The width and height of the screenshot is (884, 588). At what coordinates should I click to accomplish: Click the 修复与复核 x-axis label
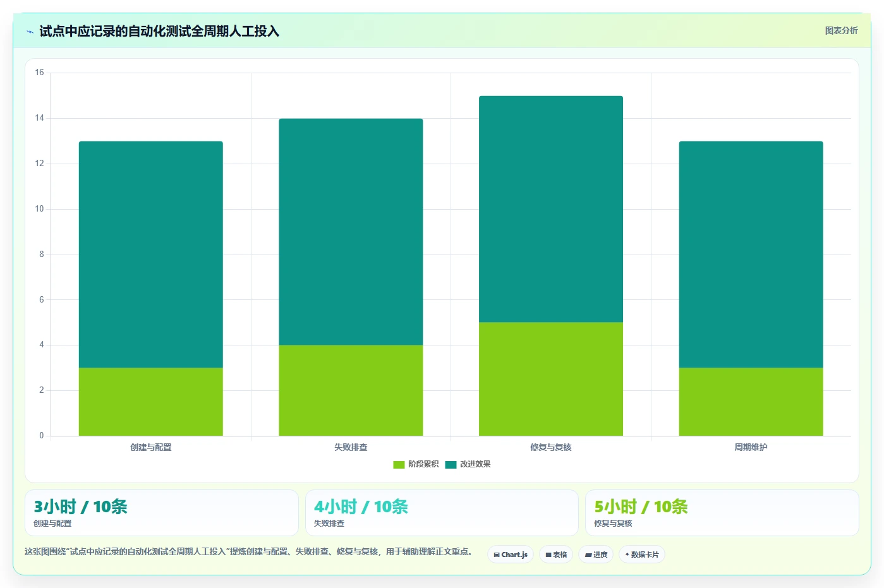click(551, 447)
